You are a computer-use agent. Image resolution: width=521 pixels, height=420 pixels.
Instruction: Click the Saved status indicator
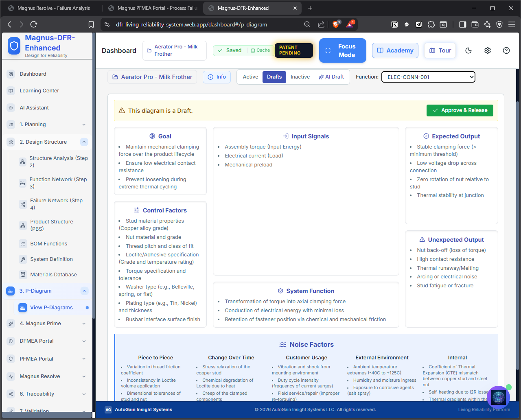tap(230, 50)
